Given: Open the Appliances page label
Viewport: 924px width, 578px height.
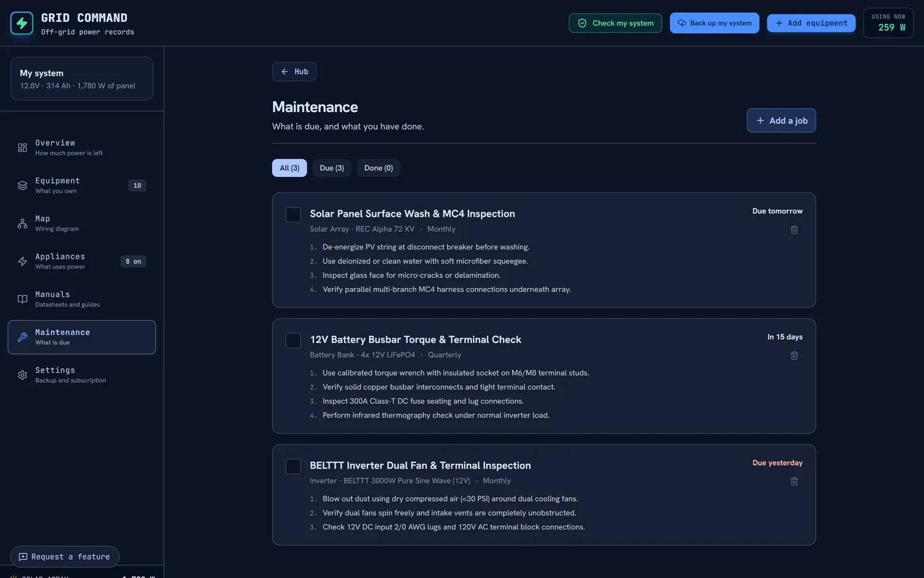Looking at the screenshot, I should coord(60,257).
